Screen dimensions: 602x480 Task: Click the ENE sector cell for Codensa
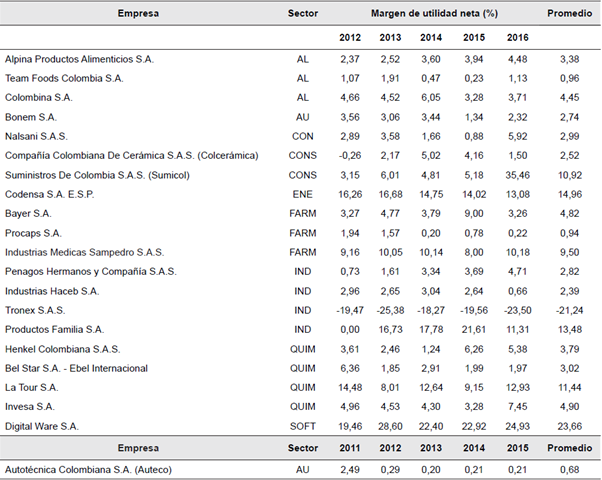(x=302, y=194)
